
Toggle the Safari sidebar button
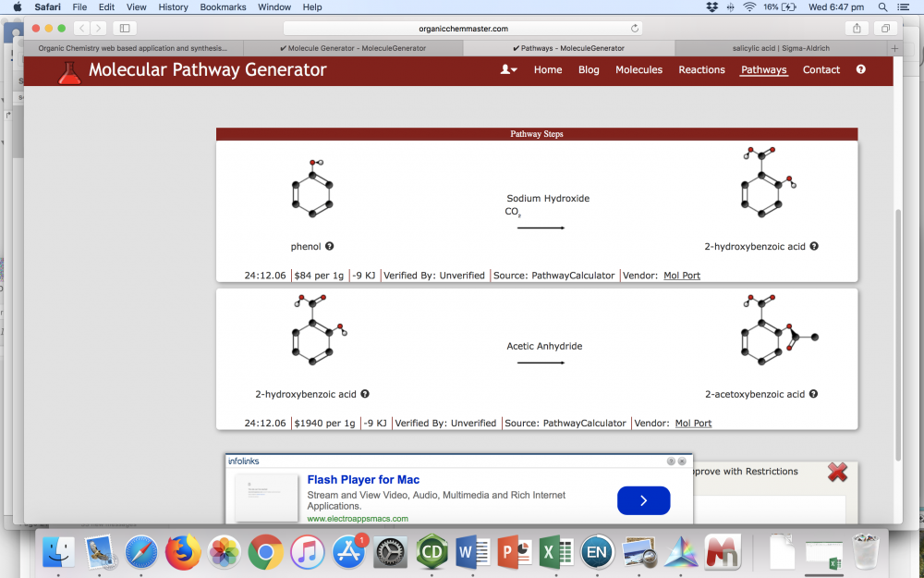click(125, 29)
